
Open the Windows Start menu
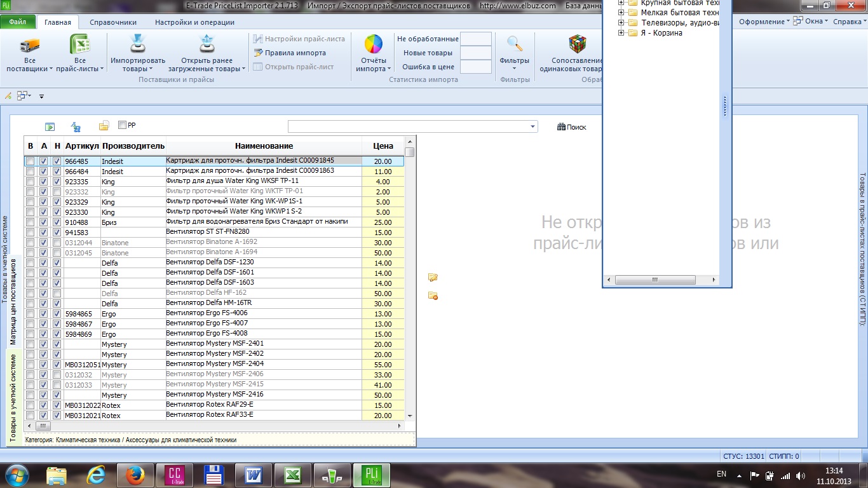click(17, 475)
